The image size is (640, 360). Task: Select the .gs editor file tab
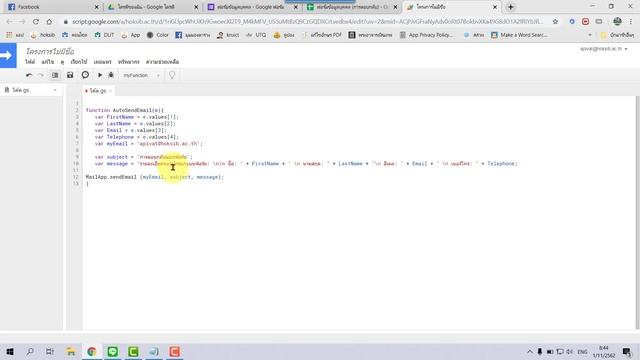click(x=98, y=91)
